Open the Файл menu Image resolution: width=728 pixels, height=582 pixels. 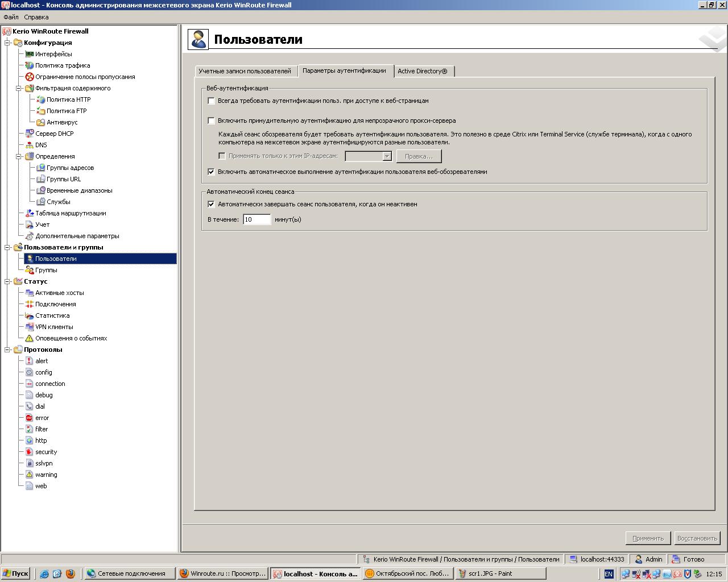(x=11, y=17)
